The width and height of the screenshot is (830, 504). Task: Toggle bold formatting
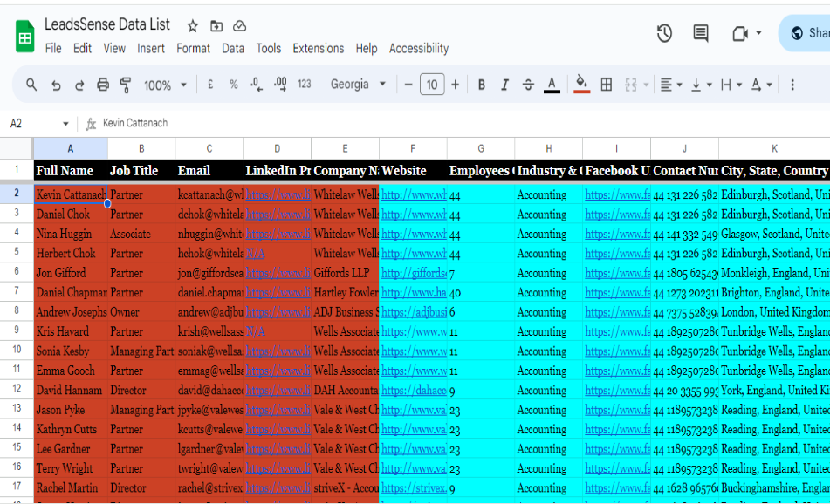pos(481,85)
